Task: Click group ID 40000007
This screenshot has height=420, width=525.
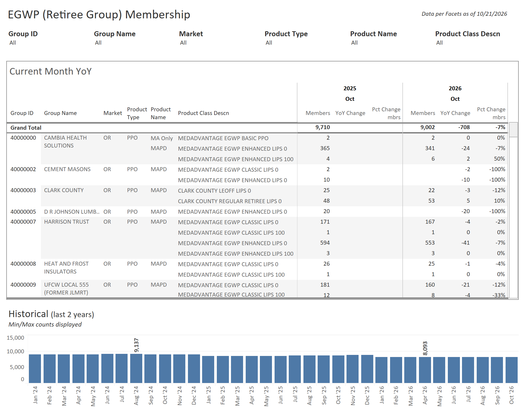Action: (x=23, y=222)
